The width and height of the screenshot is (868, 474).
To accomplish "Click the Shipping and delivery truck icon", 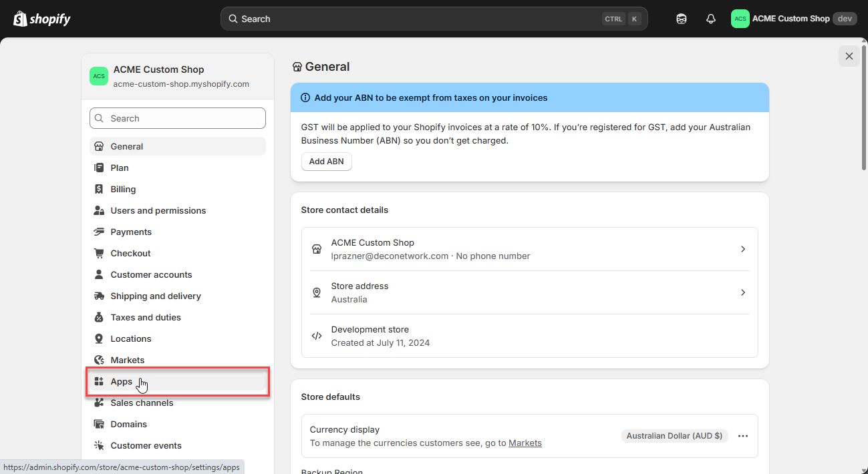I will coord(99,296).
